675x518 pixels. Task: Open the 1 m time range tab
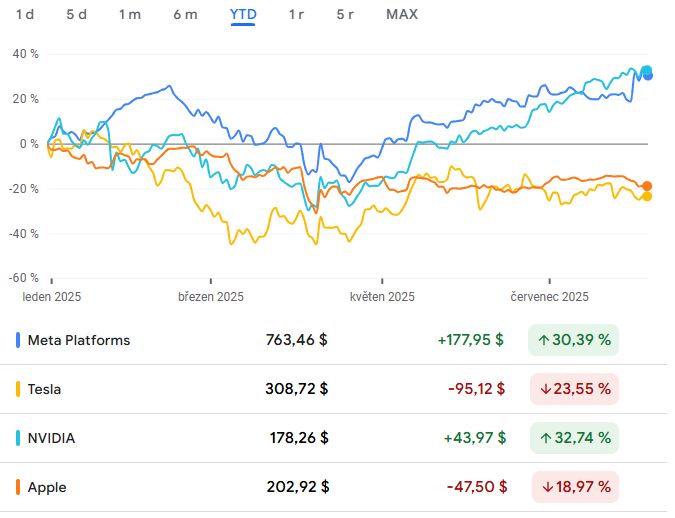pyautogui.click(x=130, y=15)
